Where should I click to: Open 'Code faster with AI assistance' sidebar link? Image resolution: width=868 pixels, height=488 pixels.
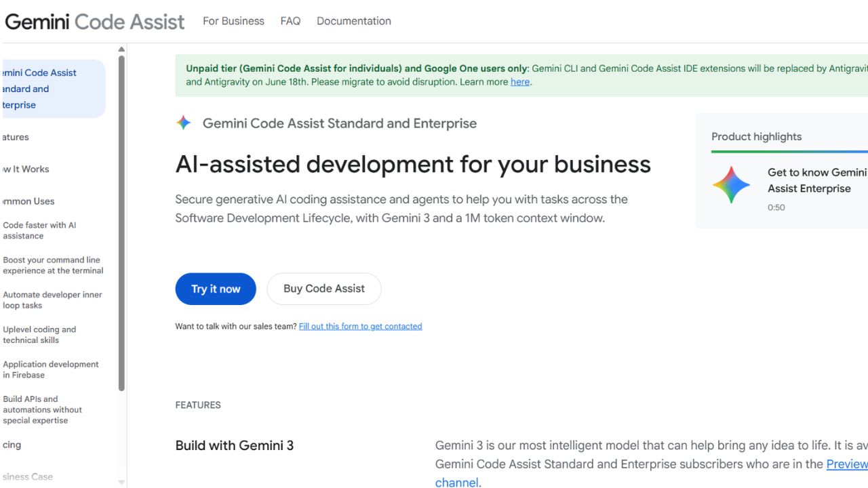[x=39, y=230]
